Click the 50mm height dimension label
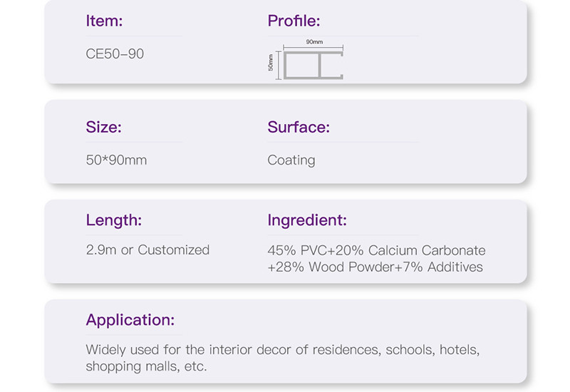 point(271,63)
